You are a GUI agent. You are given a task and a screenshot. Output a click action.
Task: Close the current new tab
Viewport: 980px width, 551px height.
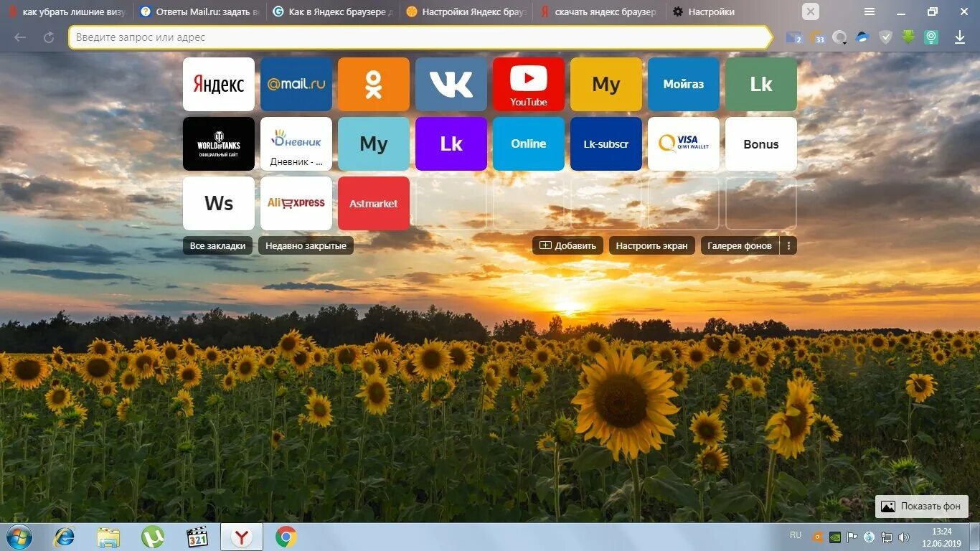tap(810, 11)
